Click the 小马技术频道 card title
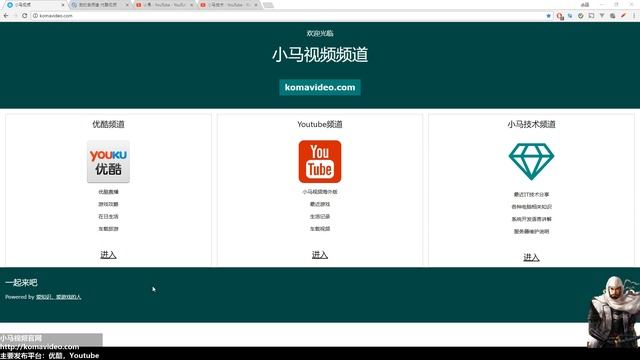640x360 pixels. pyautogui.click(x=531, y=124)
